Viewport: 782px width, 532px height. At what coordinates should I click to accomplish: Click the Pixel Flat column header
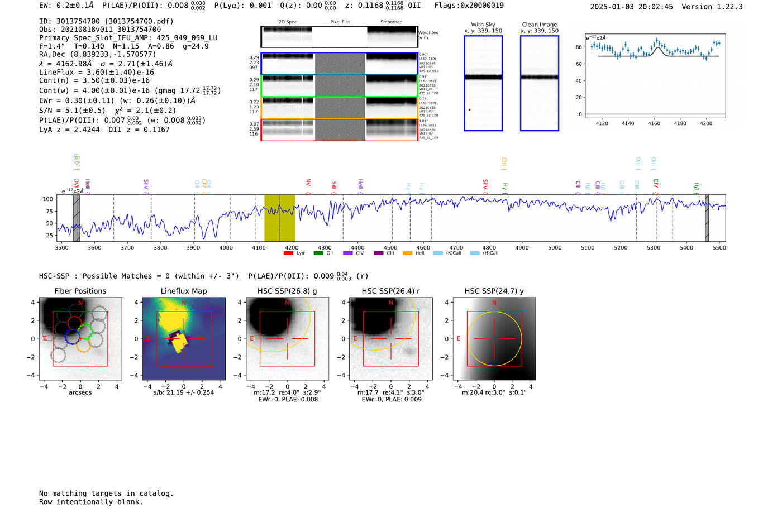[x=340, y=22]
